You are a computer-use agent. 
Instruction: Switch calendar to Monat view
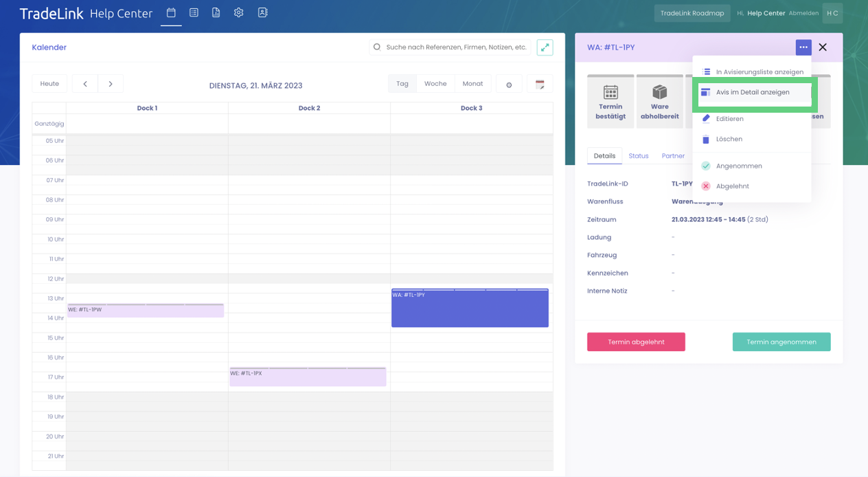tap(472, 84)
